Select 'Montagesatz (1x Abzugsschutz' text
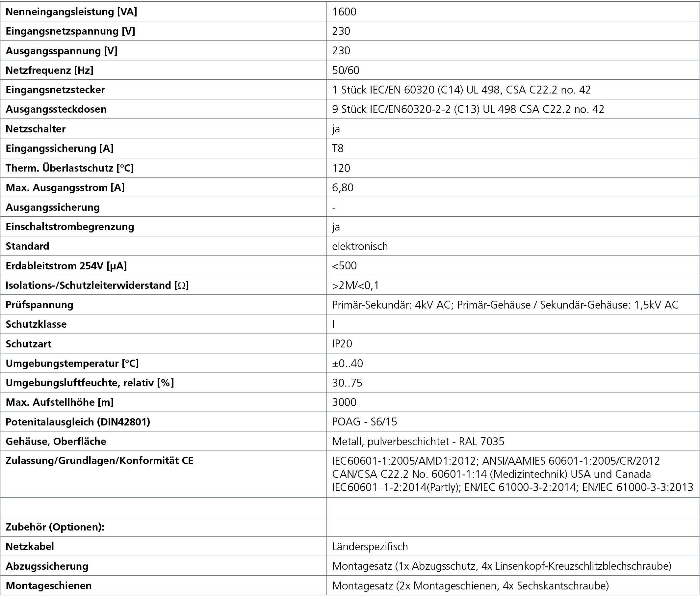This screenshot has height=599, width=700. [x=404, y=566]
